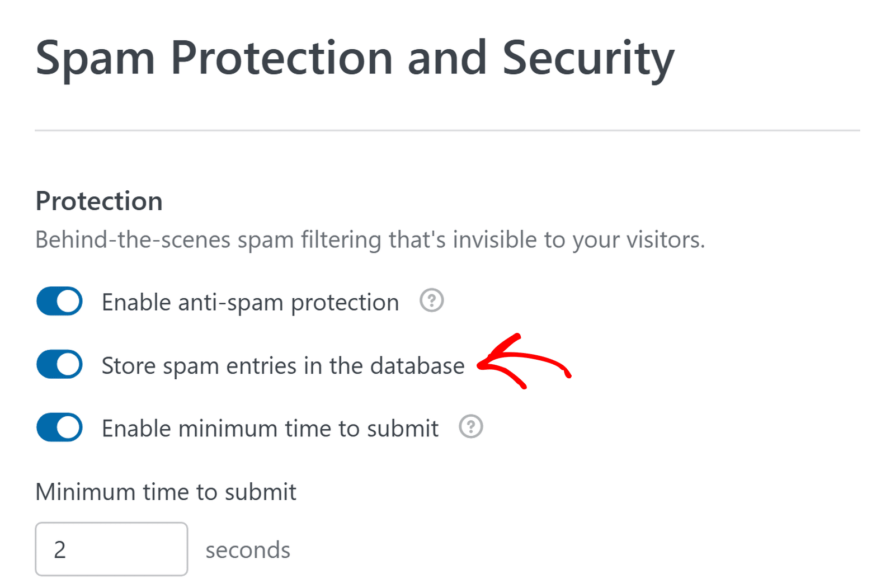Click the Behind-the-scenes spam filtering description
Image resolution: width=895 pixels, height=588 pixels.
pos(370,240)
